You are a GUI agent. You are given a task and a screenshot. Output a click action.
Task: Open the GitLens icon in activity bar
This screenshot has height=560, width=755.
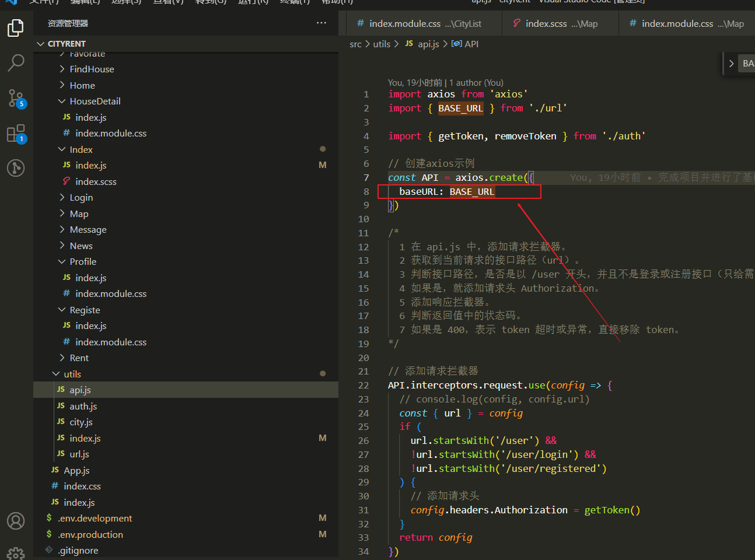(x=16, y=168)
